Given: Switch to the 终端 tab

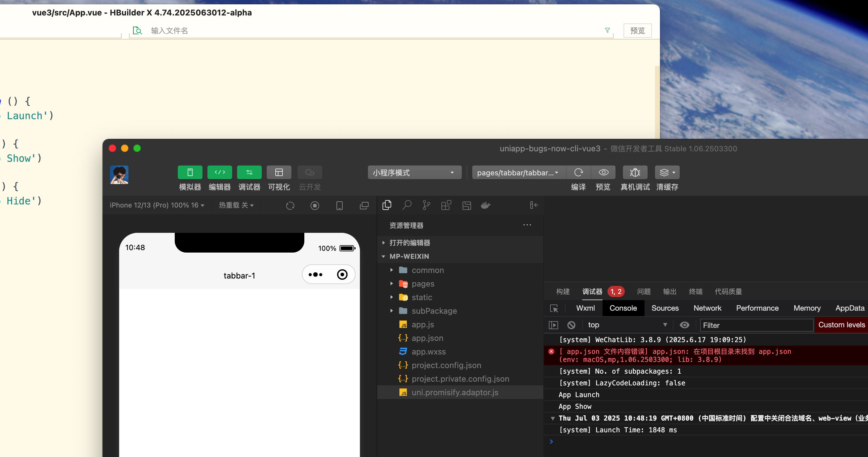Looking at the screenshot, I should tap(695, 291).
